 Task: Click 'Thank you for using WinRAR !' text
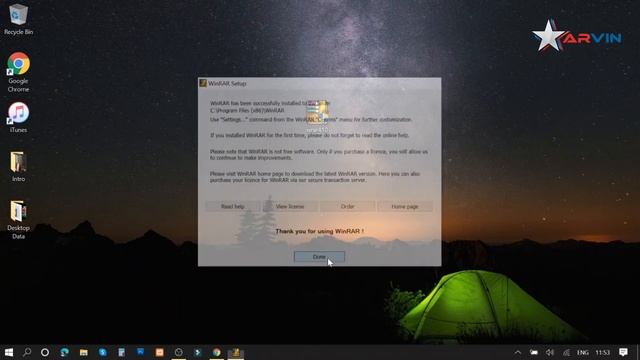320,231
